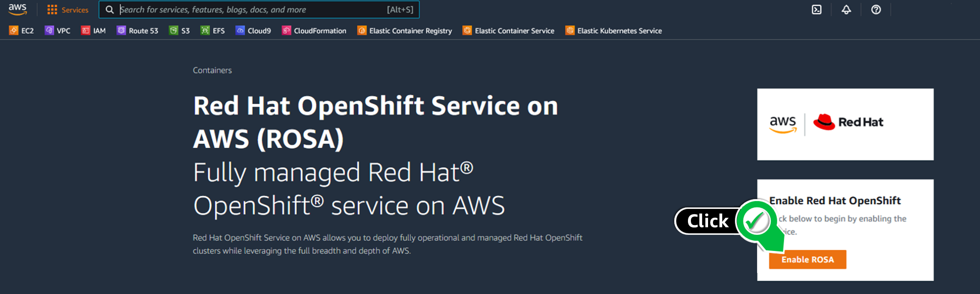Open the help question mark icon
980x294 pixels.
point(876,9)
